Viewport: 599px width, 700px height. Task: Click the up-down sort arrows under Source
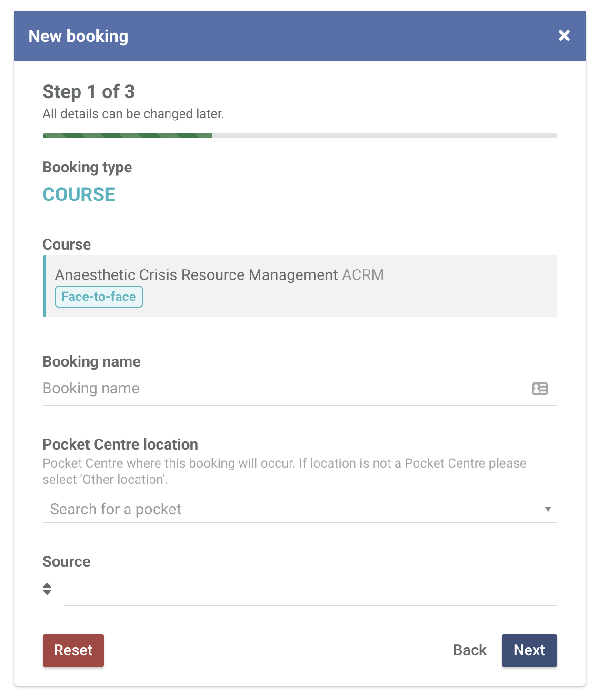coord(47,589)
